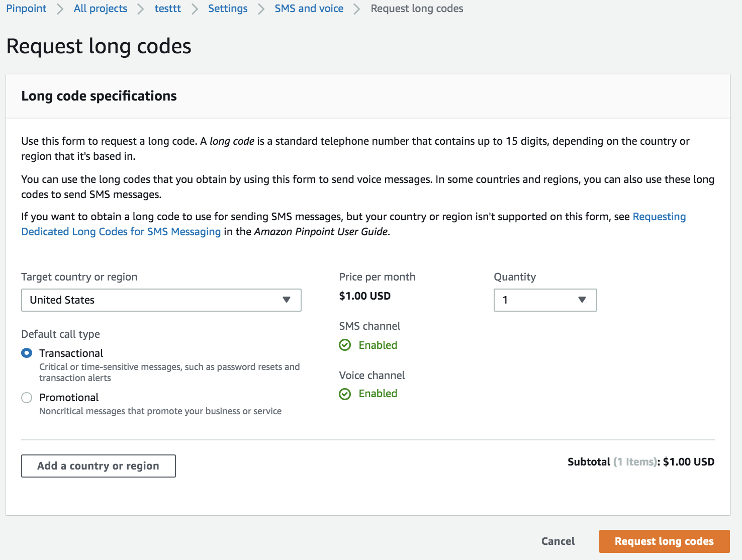Select the Promotional call type radio button

(27, 398)
